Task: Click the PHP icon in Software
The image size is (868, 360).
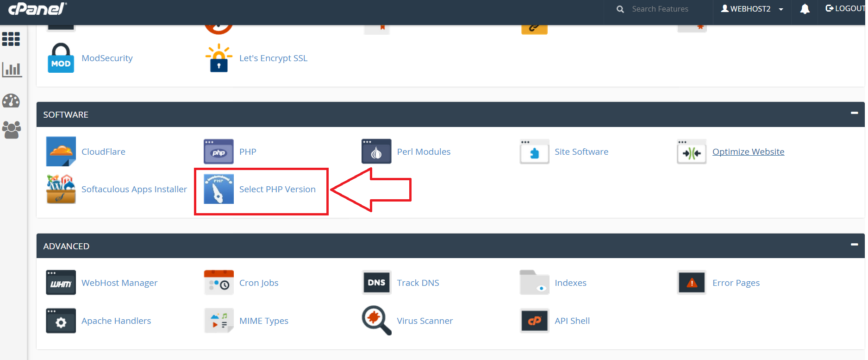Action: pyautogui.click(x=219, y=152)
